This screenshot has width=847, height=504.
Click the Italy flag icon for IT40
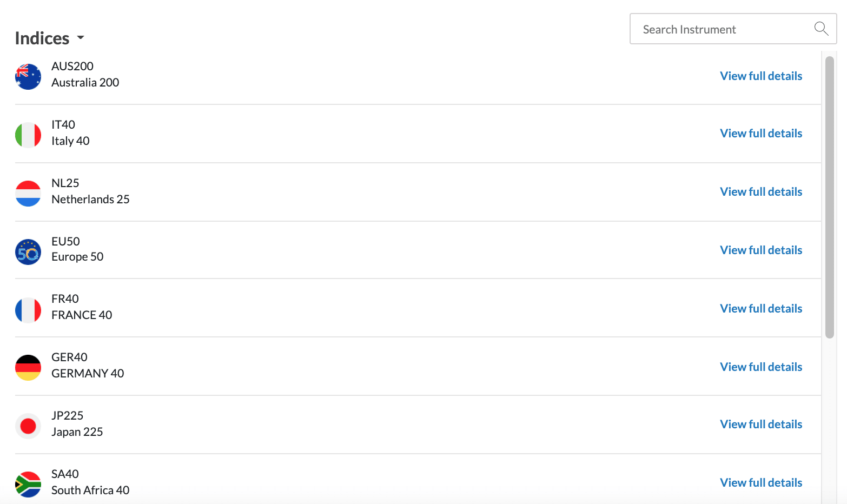[x=28, y=135]
